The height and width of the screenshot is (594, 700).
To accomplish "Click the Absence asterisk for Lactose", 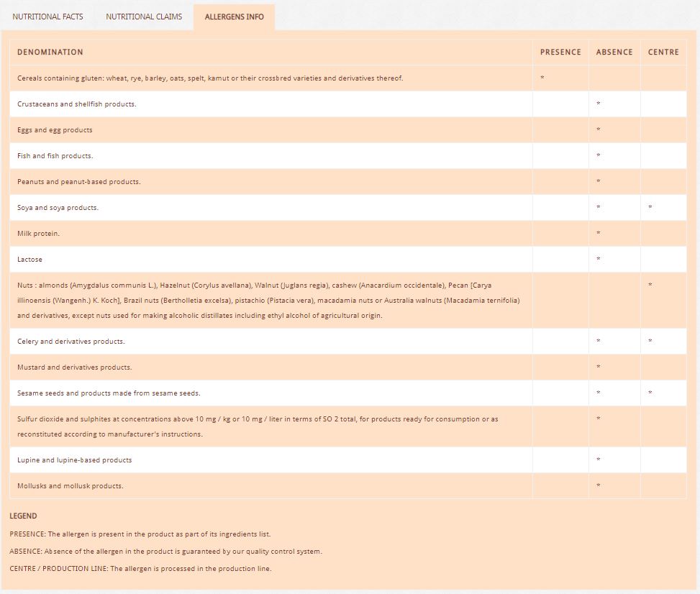I will (599, 260).
